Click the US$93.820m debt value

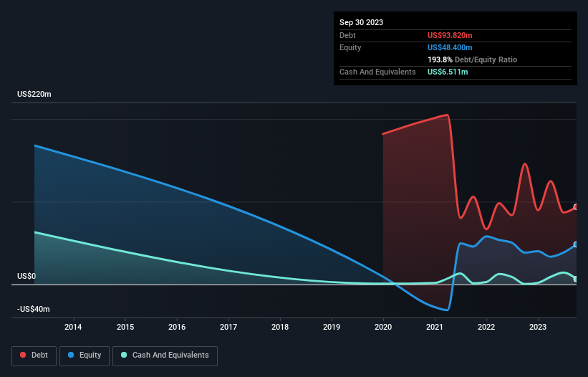[x=450, y=35]
